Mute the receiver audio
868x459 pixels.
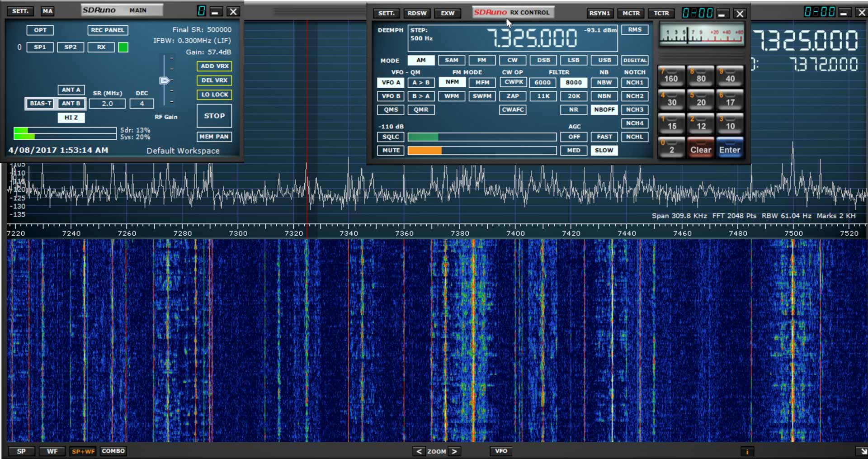390,151
